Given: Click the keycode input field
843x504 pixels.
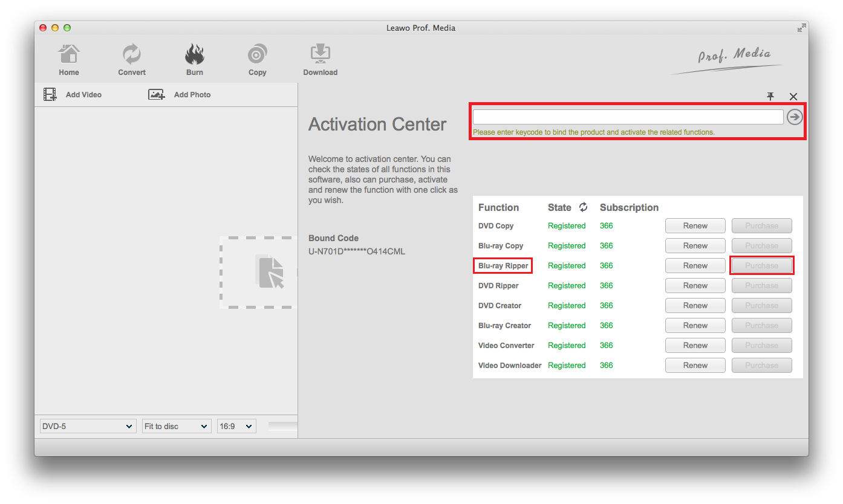Looking at the screenshot, I should (x=628, y=117).
